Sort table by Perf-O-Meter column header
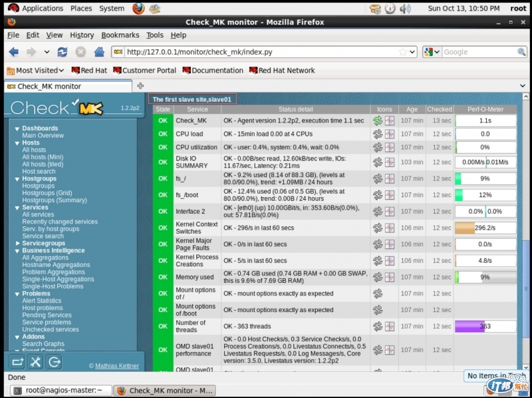This screenshot has height=398, width=532. click(x=485, y=109)
